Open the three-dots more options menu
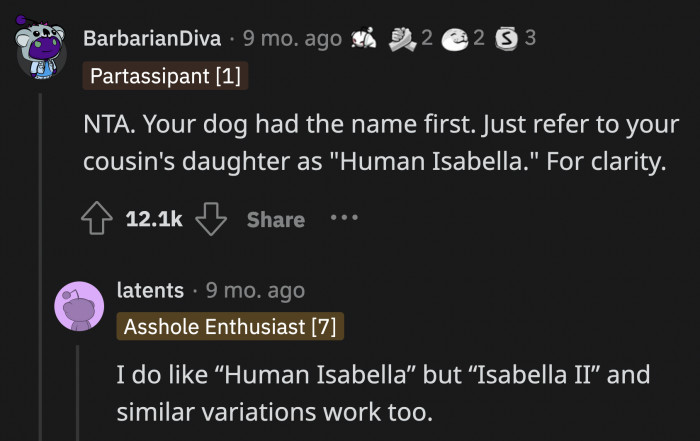Viewport: 700px width, 441px height. [x=343, y=217]
